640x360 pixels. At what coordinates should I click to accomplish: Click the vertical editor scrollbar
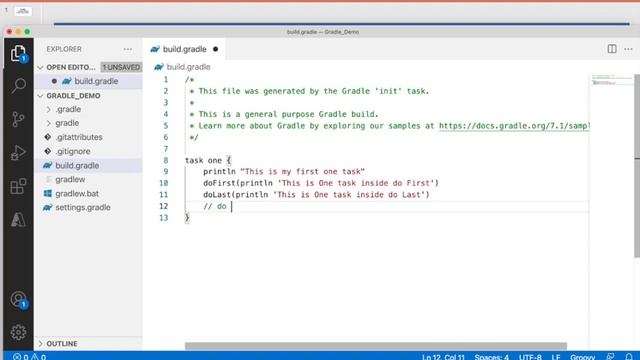(x=637, y=166)
